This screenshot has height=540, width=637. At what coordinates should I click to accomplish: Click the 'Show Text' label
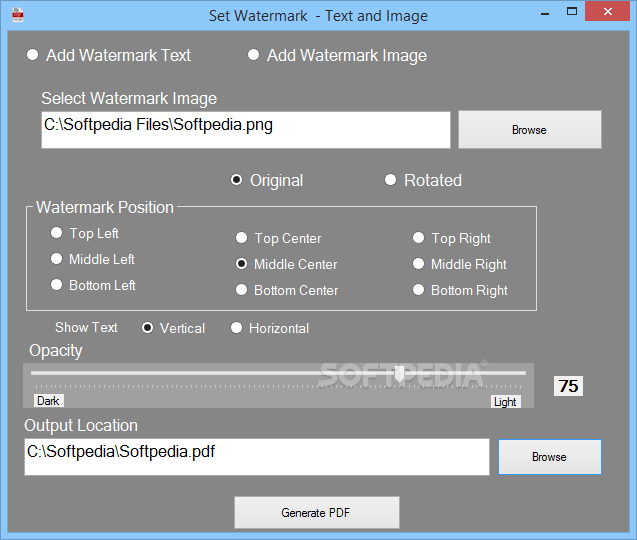coord(87,327)
